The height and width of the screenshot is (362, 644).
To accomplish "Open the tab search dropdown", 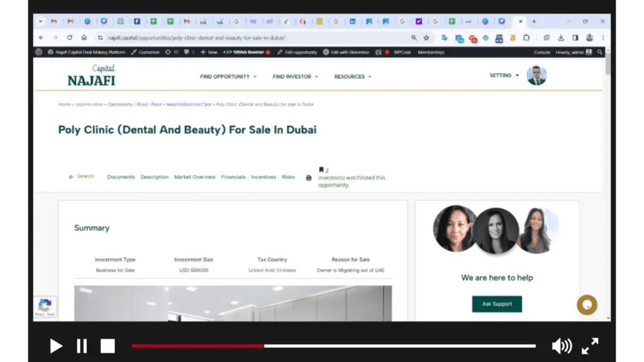I will [x=40, y=21].
